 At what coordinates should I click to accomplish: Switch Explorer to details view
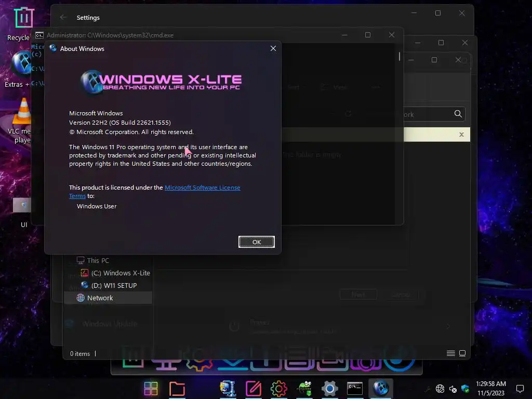pyautogui.click(x=450, y=353)
